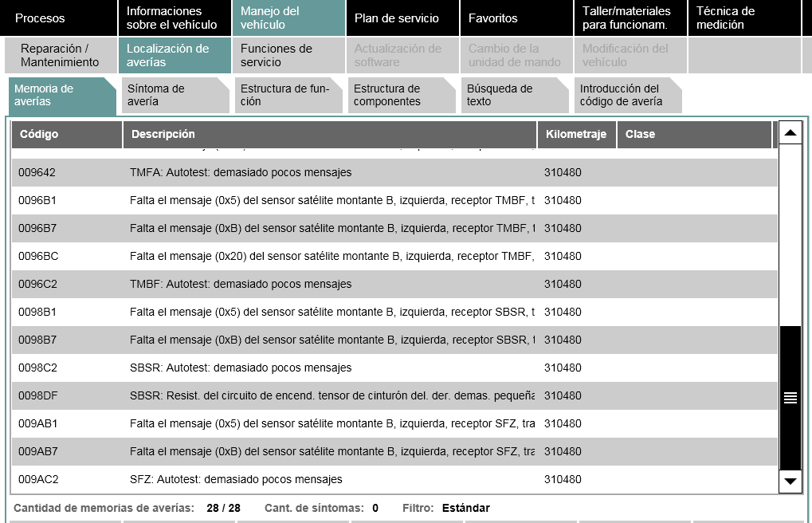812x523 pixels.
Task: Select fault code 0098C2
Action: (x=394, y=368)
